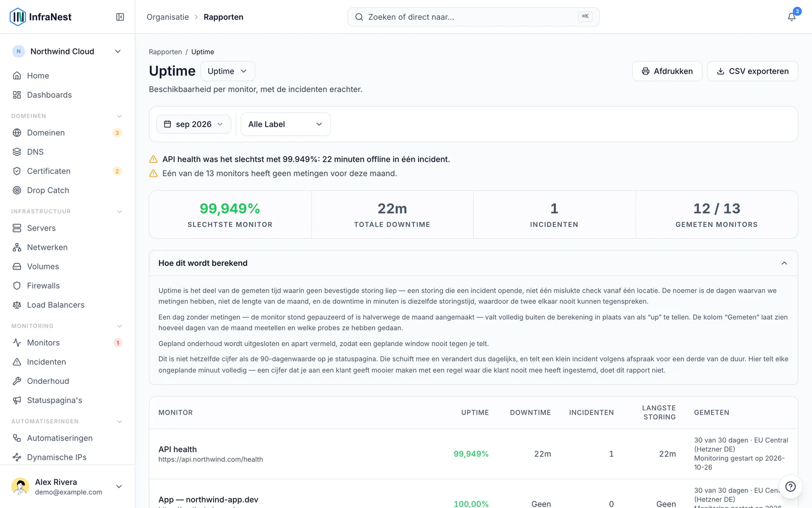Click the https://api.northwind.com/health URL
The width and height of the screenshot is (812, 508).
point(211,459)
